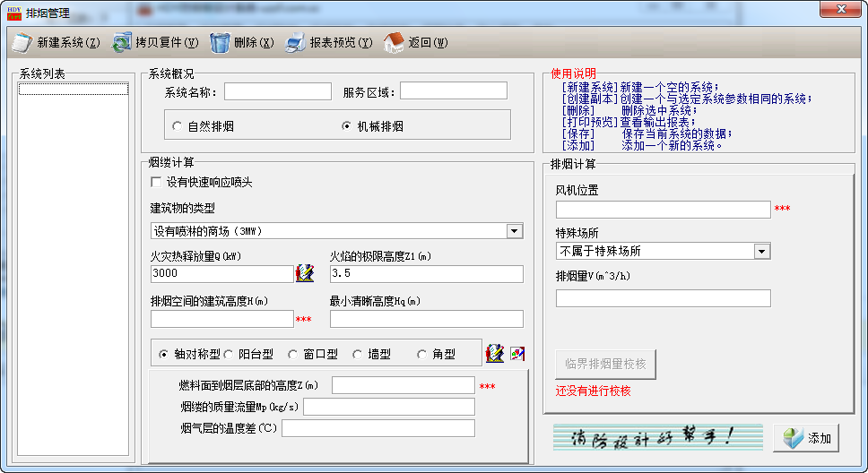Select 窗口型 plume radio button
Screen dimensions: 868x473
click(293, 354)
